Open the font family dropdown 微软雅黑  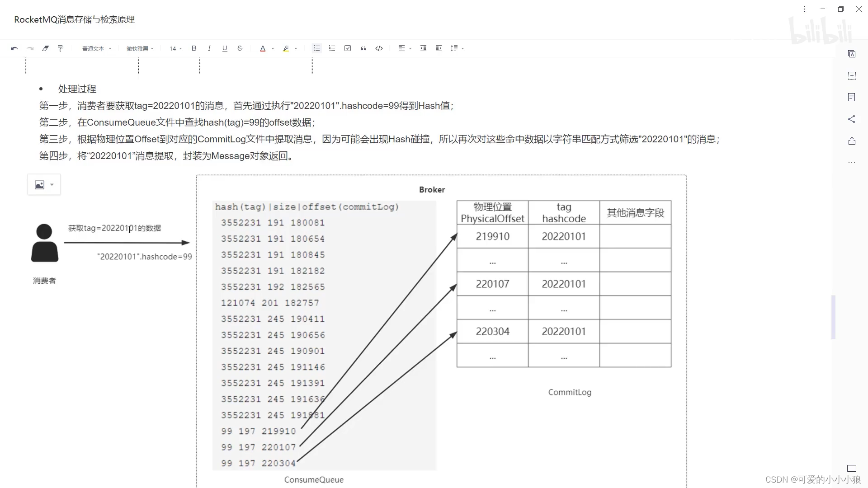point(140,48)
